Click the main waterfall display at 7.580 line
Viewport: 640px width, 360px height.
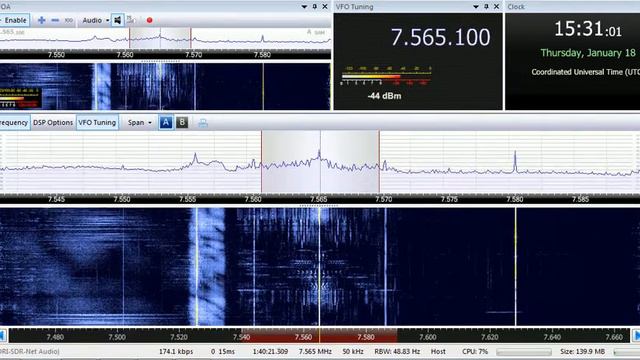[516, 267]
